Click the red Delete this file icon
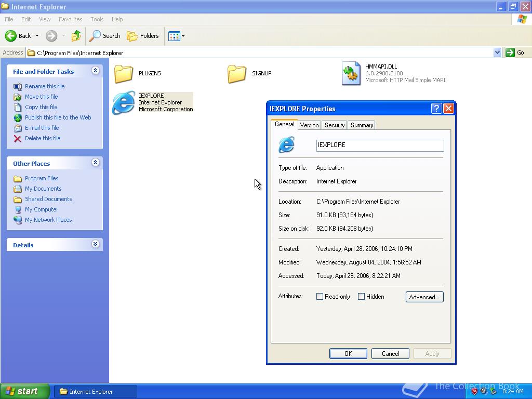Screen dimensions: 532x399 (x=18, y=138)
